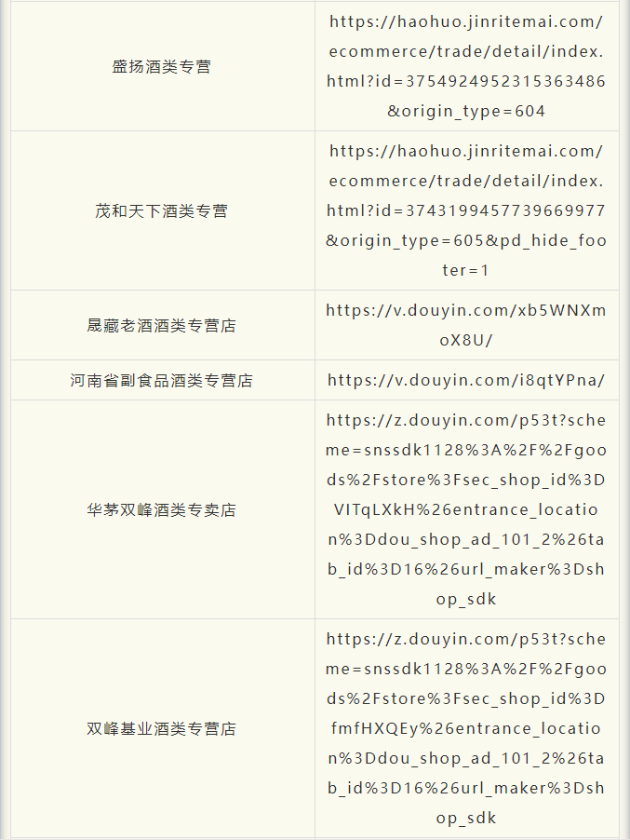Click the VITqLXkH shop id text line
Screen dimensions: 630x840
[x=465, y=509]
